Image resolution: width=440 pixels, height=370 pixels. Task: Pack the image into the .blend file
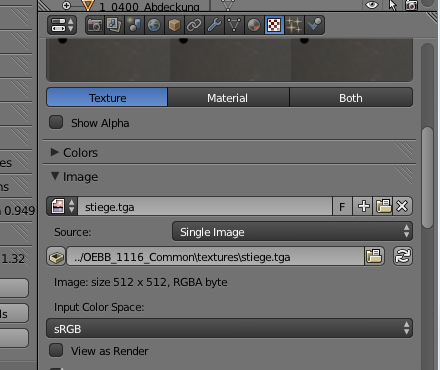click(56, 256)
